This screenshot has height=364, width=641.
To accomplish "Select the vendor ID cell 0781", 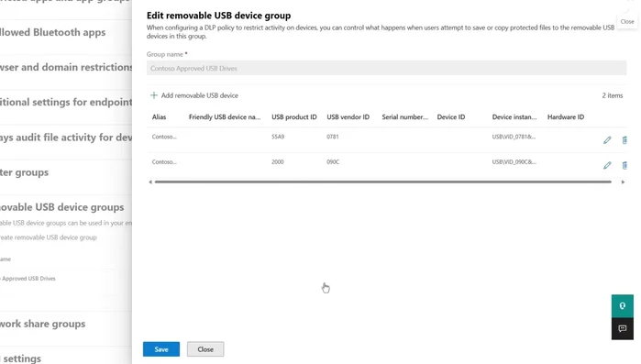I will pos(332,137).
